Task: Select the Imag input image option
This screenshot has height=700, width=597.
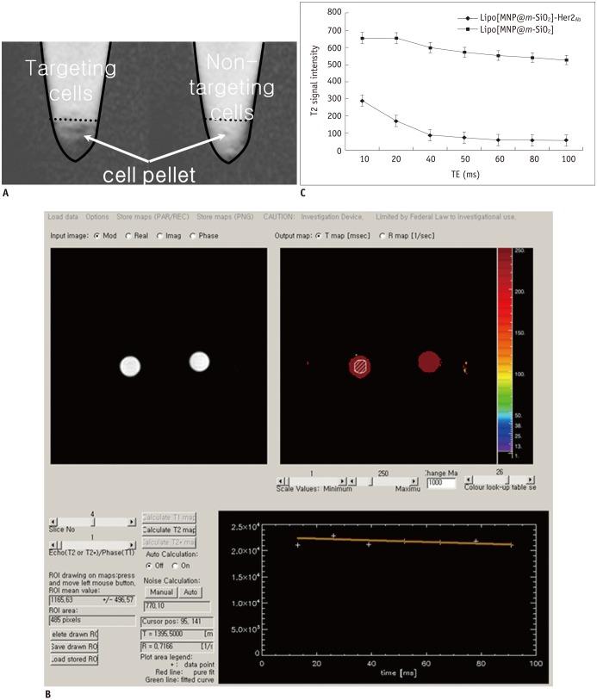Action: [159, 236]
